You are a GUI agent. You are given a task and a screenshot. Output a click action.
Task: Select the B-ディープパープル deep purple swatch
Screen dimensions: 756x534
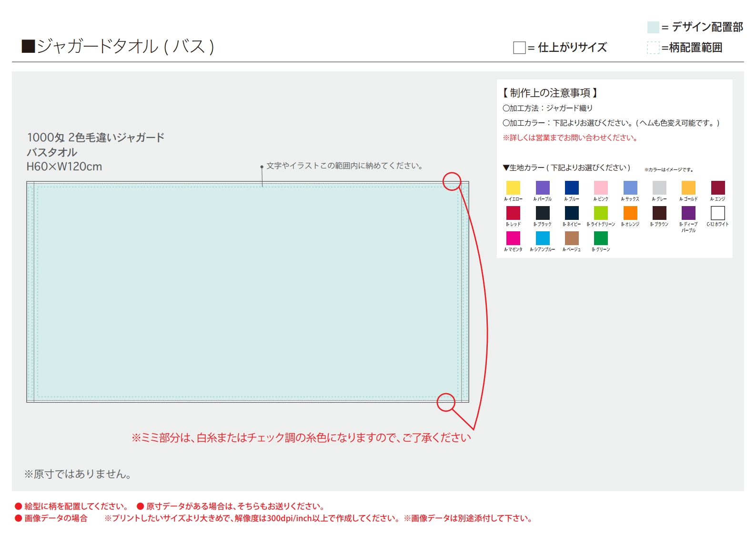(x=688, y=213)
